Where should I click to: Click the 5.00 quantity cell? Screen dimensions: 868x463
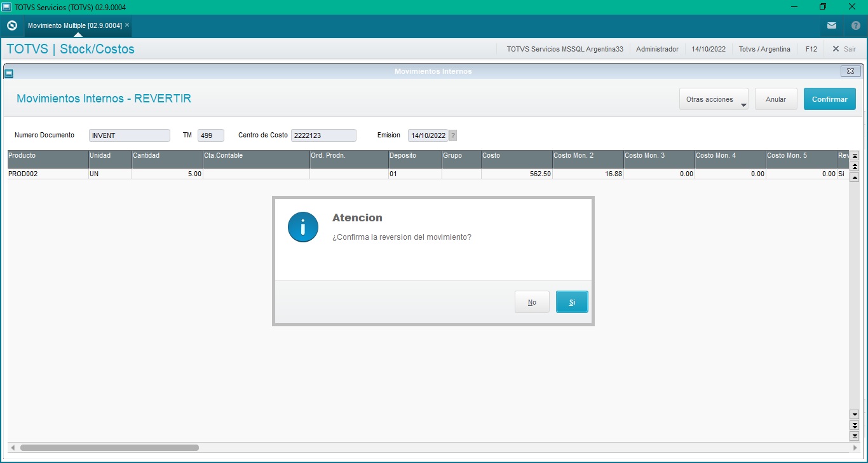167,174
